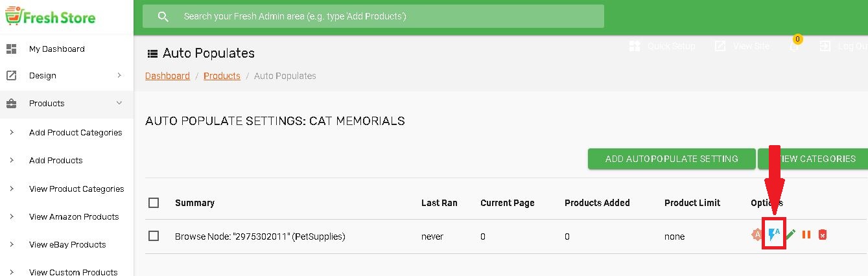Delete the setting using the red trash icon
Viewport: 868px width, 276px height.
(822, 235)
